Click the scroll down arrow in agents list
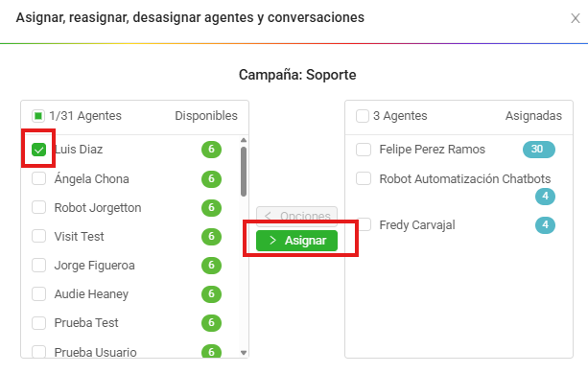Viewport: 588px width, 373px height. click(244, 352)
